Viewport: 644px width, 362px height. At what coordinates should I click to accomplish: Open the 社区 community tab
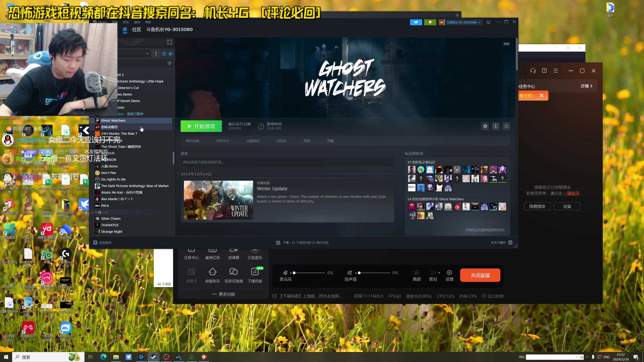click(x=136, y=29)
